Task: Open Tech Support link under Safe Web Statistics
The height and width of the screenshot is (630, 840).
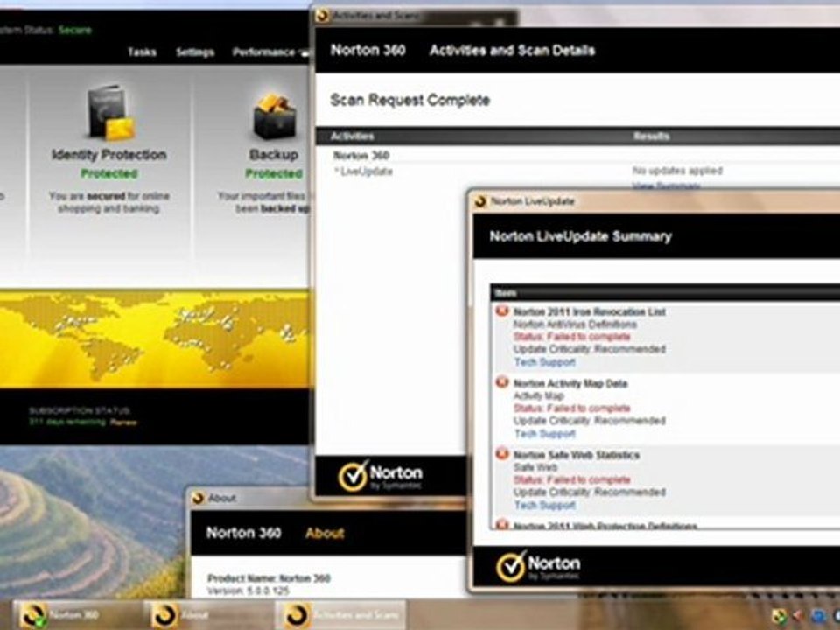Action: [545, 505]
